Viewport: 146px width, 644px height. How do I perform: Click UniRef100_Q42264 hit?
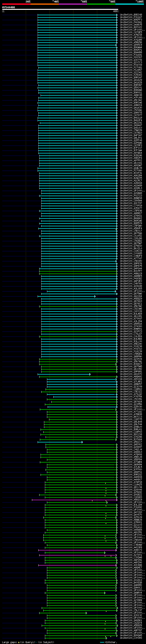[x=131, y=296]
